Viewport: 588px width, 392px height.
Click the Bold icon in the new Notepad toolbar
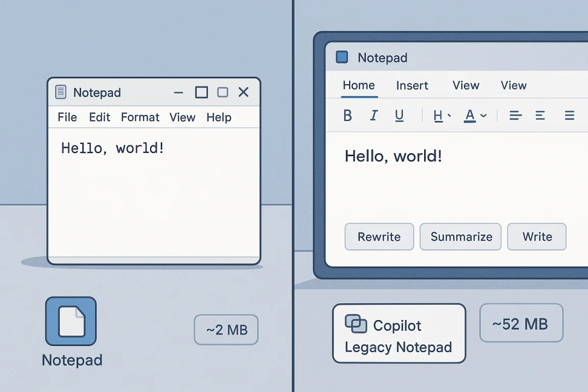tap(348, 115)
